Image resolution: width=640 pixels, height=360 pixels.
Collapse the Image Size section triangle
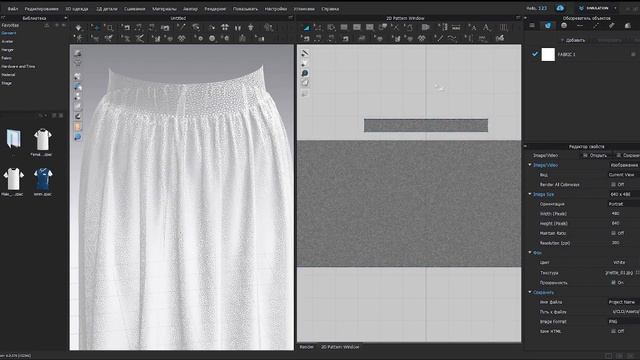530,194
